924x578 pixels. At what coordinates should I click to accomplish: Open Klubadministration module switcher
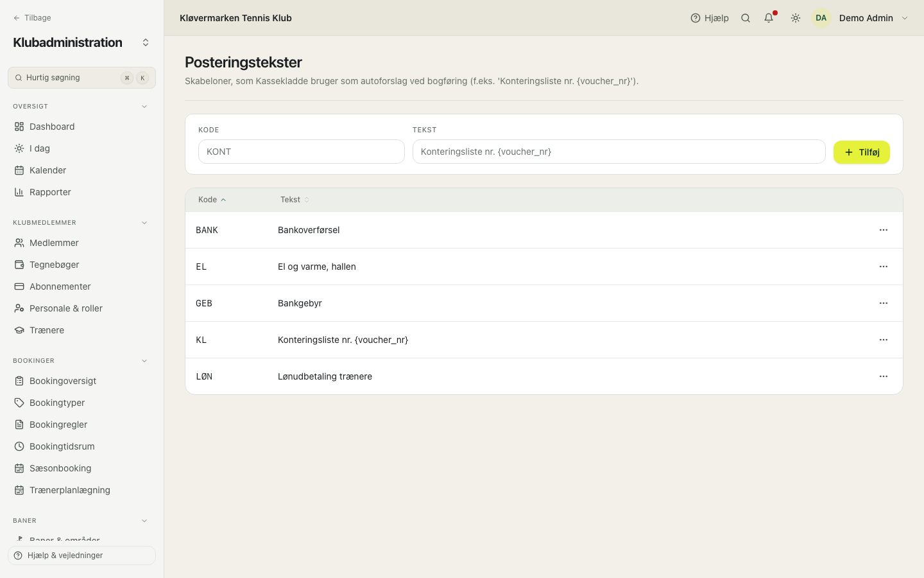[x=146, y=42]
